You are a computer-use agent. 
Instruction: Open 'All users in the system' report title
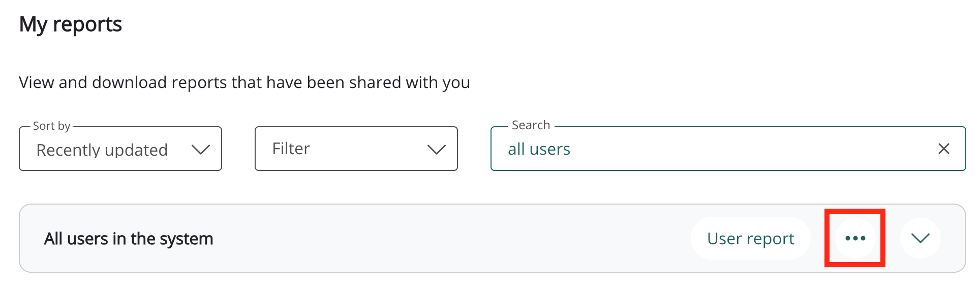[128, 239]
